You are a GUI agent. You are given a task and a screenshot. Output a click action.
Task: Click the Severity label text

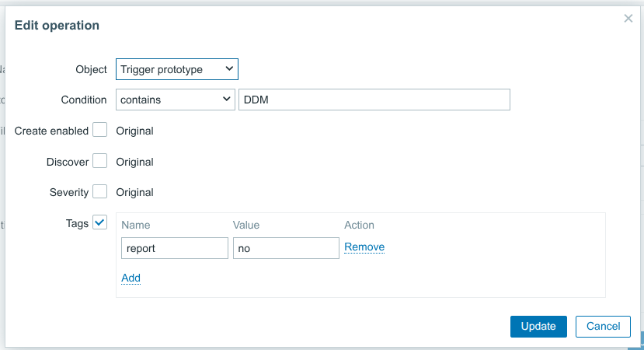[69, 192]
